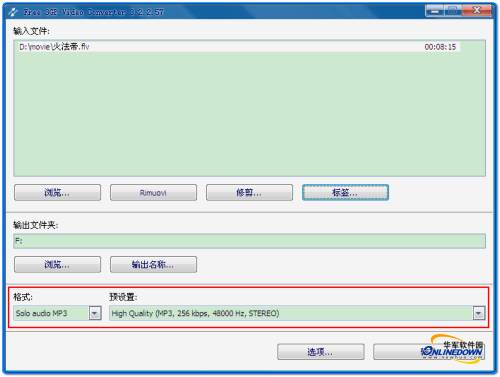This screenshot has height=377, width=500.
Task: Close the Free 3GP Video Converter window
Action: tap(477, 11)
